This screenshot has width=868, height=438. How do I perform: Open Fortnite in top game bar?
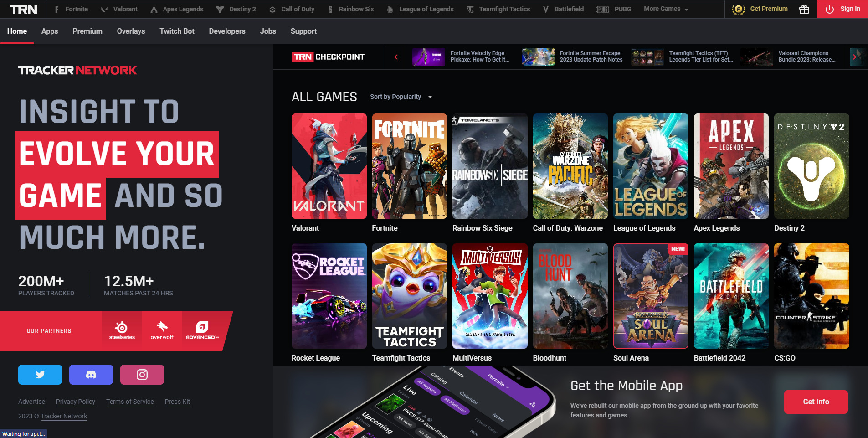(71, 9)
